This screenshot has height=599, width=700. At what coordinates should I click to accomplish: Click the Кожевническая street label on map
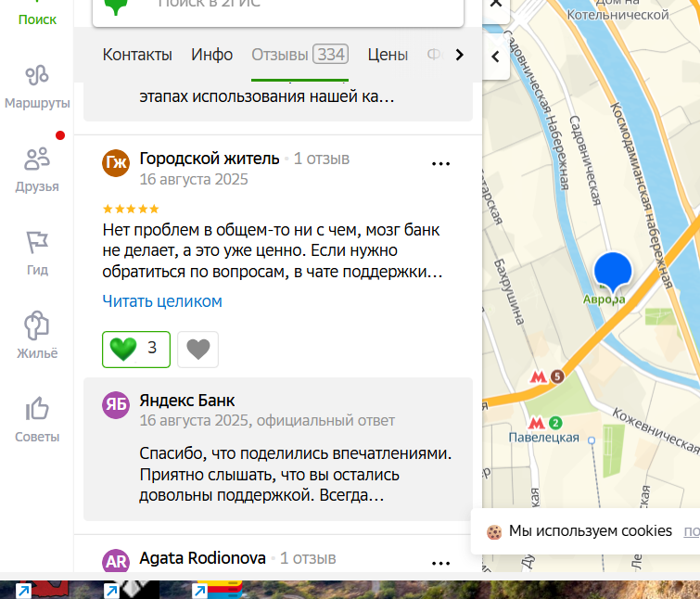click(x=655, y=431)
